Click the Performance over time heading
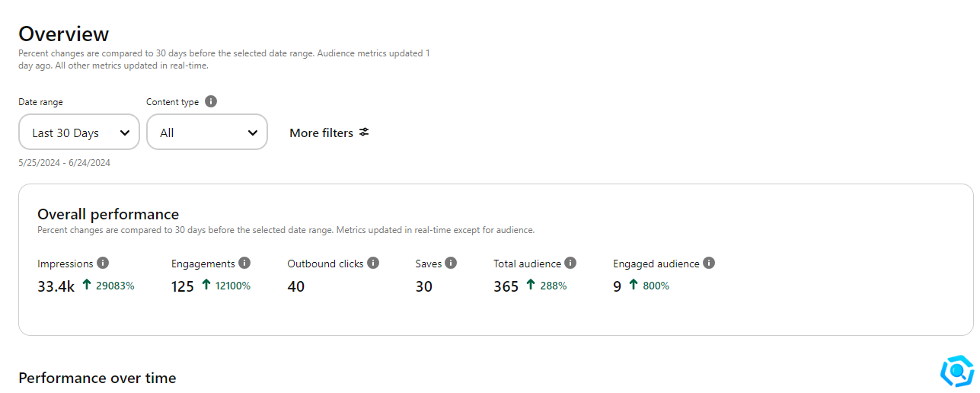Viewport: 980px width, 393px height. [97, 379]
